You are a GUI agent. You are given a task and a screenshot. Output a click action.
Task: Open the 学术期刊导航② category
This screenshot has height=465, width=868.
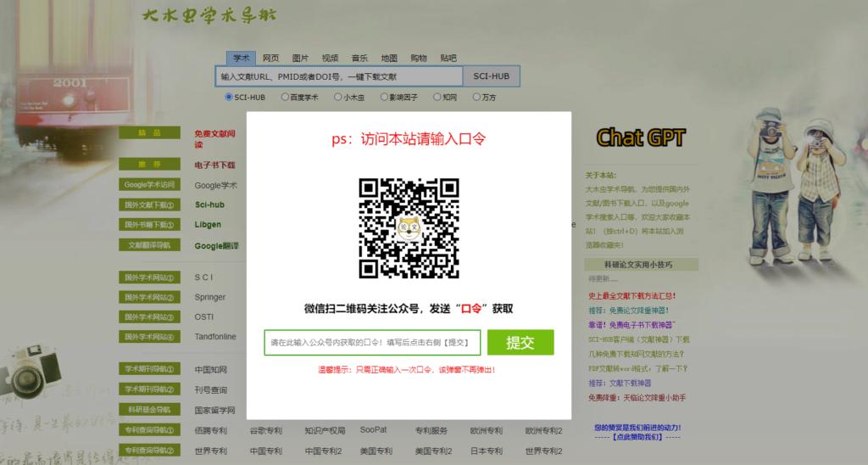pos(149,389)
